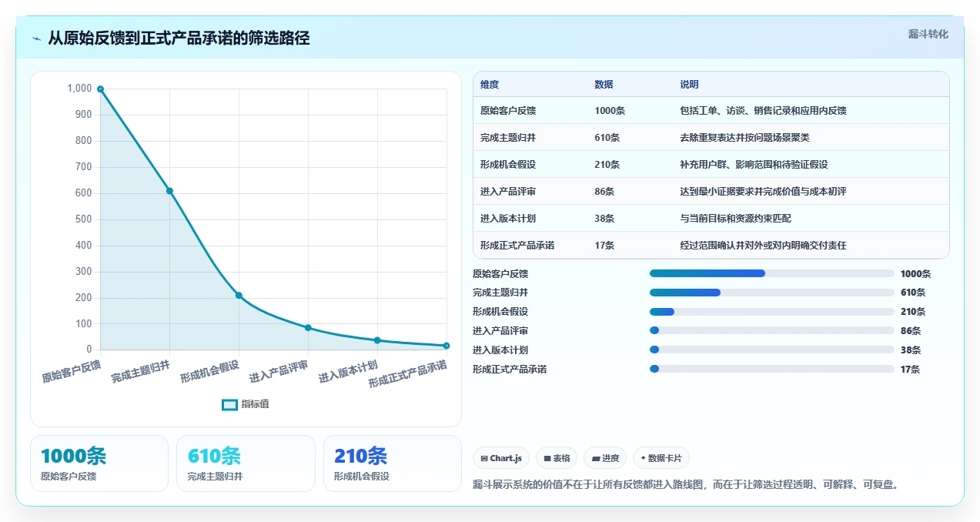Click the 17条 value beside the progress bar

[x=911, y=370]
